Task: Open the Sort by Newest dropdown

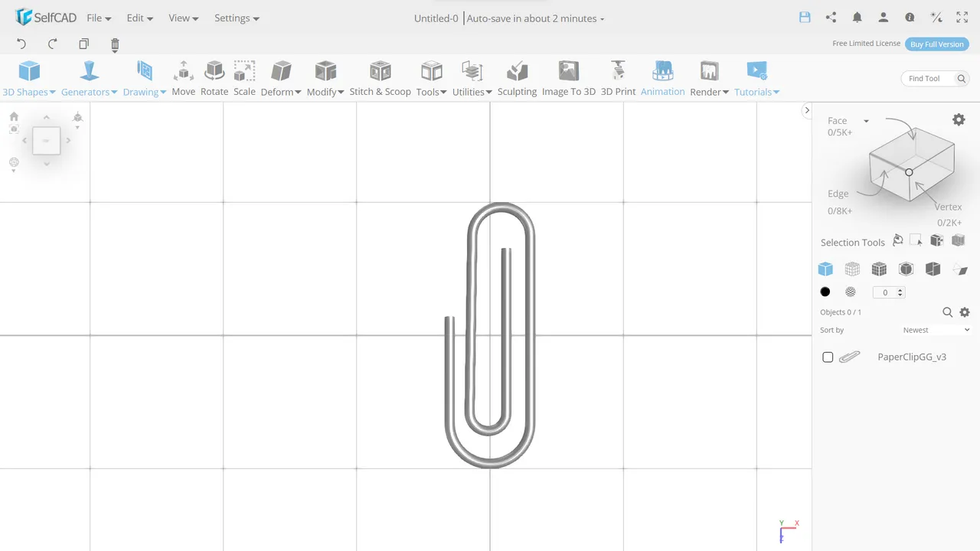Action: point(936,330)
